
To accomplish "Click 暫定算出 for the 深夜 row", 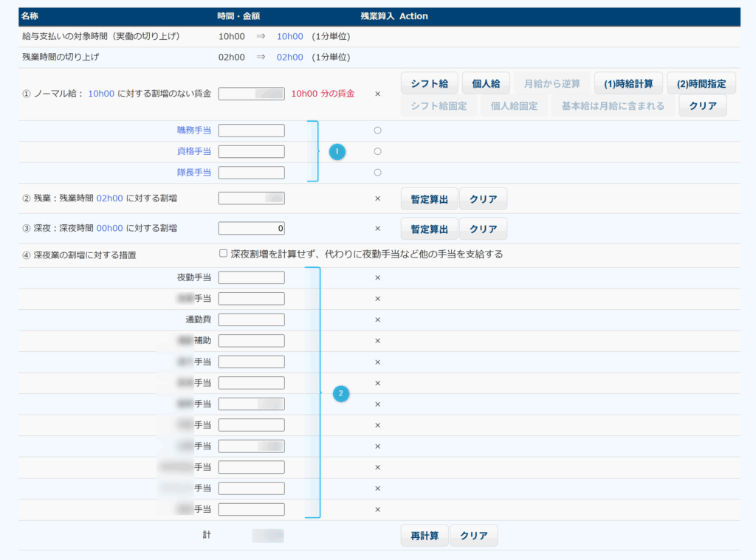I will tap(429, 229).
